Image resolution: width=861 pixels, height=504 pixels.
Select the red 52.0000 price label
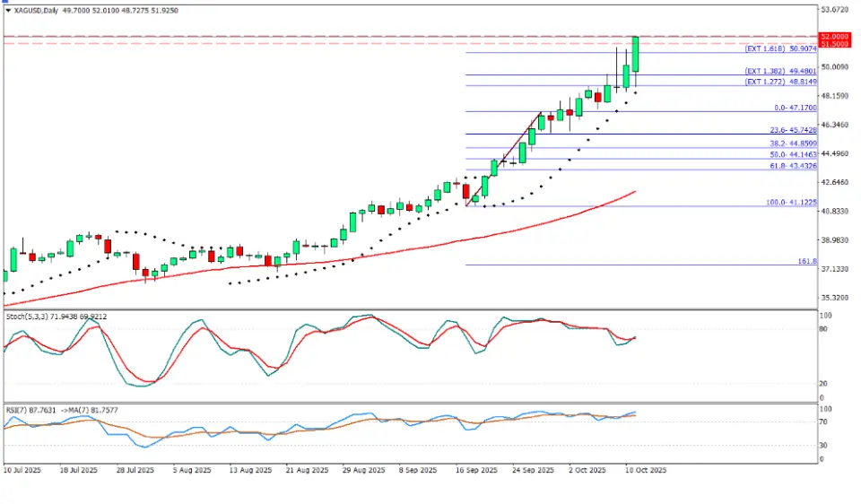click(x=834, y=36)
